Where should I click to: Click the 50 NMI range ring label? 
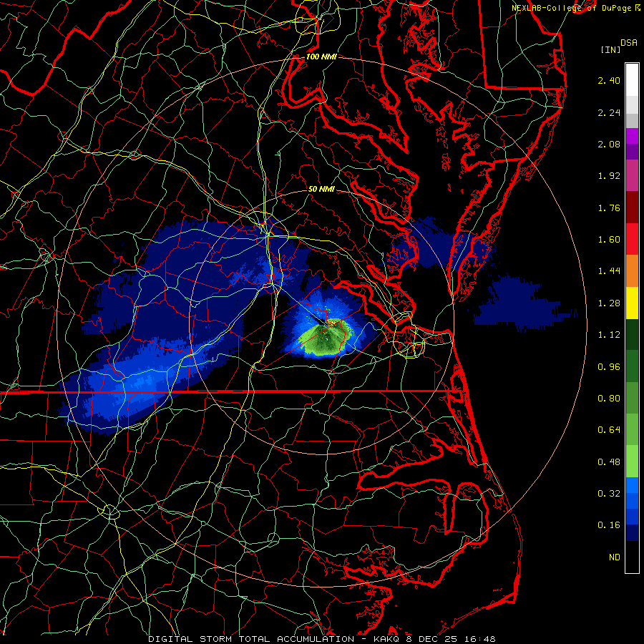[321, 189]
